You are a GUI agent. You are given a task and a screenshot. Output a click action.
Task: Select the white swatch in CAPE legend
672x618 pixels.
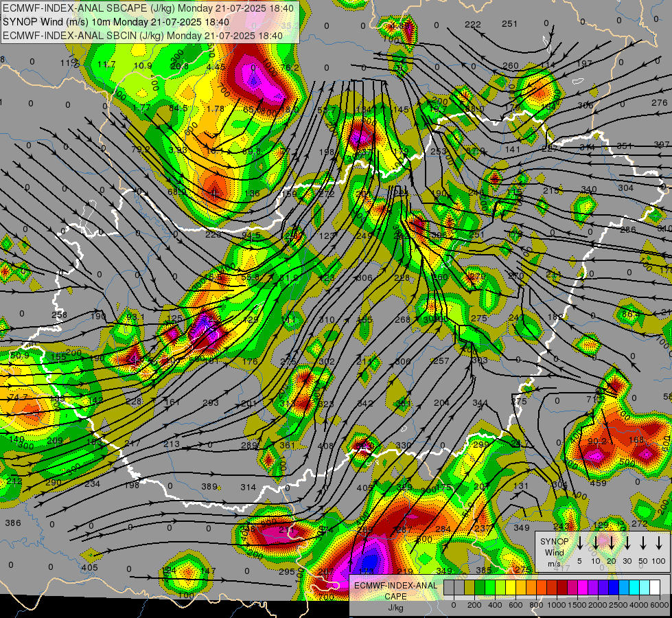click(x=655, y=587)
